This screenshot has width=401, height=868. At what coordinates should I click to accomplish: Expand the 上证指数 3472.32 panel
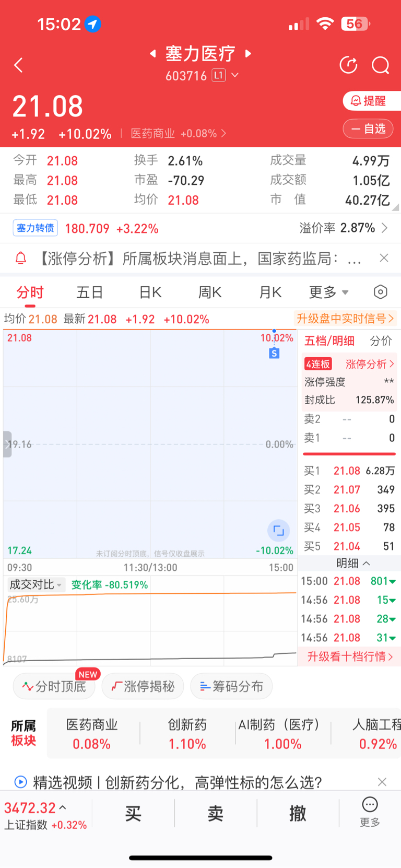click(45, 815)
